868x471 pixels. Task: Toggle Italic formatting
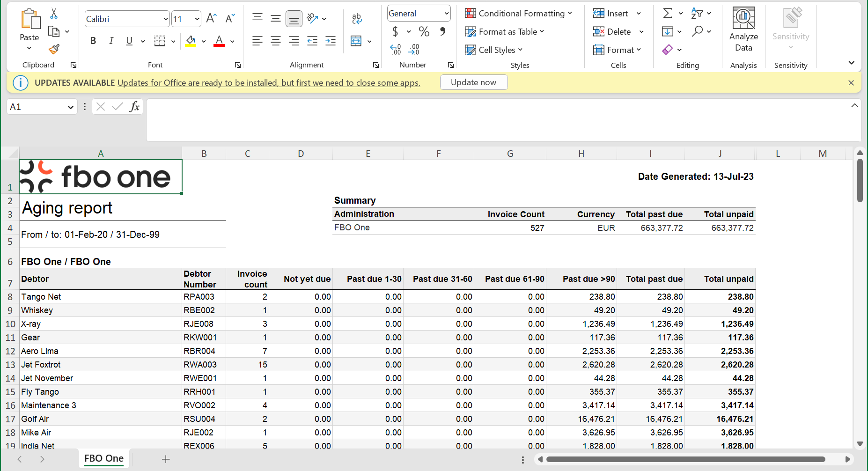[x=111, y=41]
